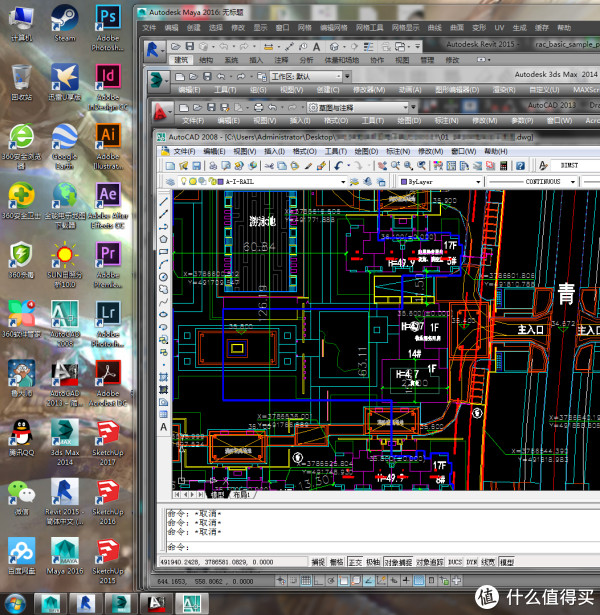Select the Circle draw tool in AutoCAD 2008

(164, 277)
